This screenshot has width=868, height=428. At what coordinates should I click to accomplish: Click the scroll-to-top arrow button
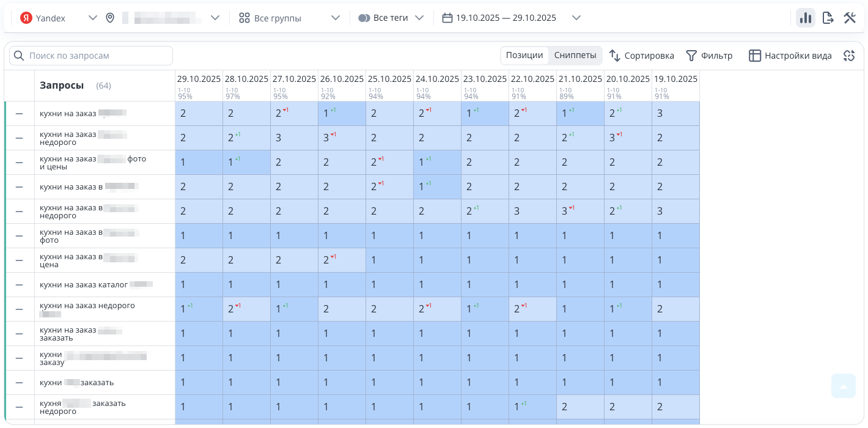point(844,386)
